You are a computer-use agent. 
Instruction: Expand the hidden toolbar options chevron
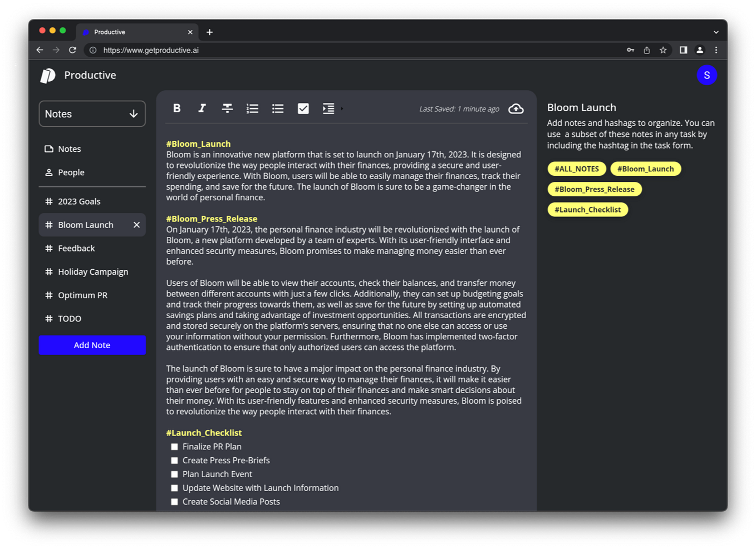tap(341, 108)
